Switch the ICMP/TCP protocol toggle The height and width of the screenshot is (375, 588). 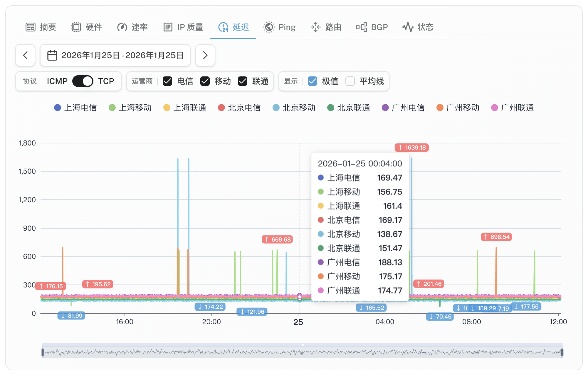(83, 81)
